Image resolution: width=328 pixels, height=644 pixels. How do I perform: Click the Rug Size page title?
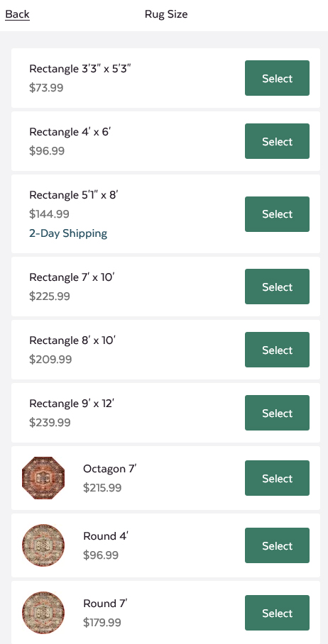[166, 14]
